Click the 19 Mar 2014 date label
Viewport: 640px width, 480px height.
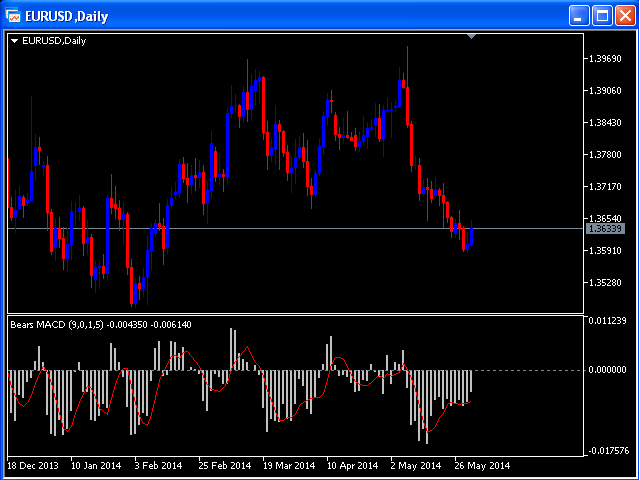pyautogui.click(x=289, y=465)
